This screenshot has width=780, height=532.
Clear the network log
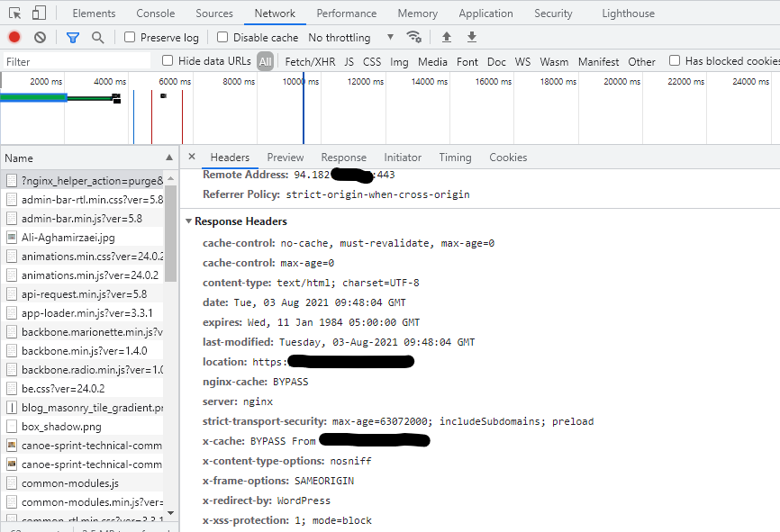(x=40, y=37)
